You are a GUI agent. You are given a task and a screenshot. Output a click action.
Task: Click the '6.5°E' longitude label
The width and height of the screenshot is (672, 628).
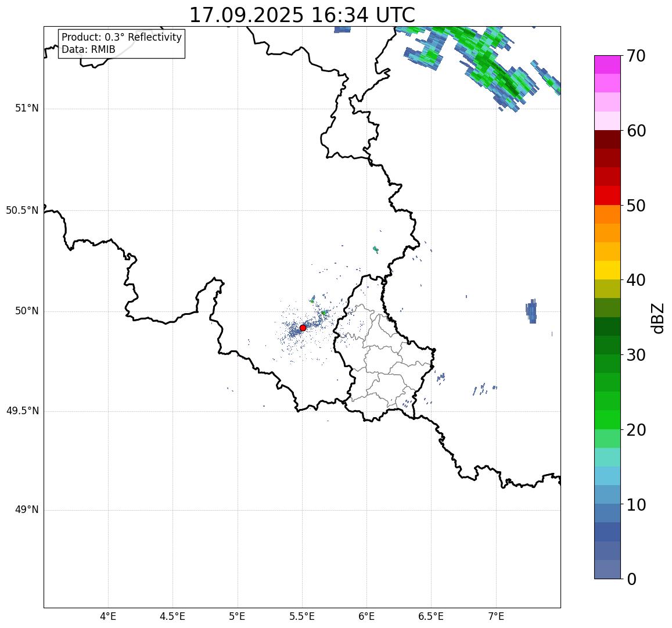[432, 616]
